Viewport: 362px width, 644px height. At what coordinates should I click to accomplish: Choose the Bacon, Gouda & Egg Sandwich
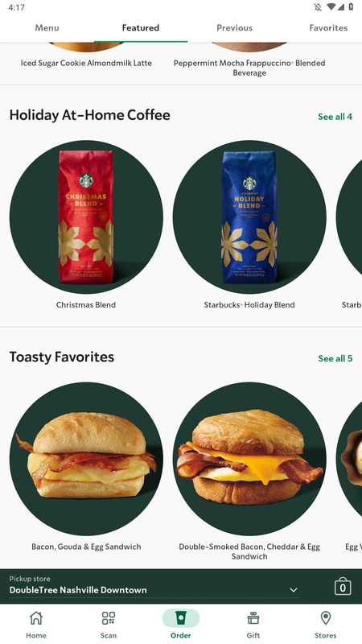pyautogui.click(x=86, y=459)
